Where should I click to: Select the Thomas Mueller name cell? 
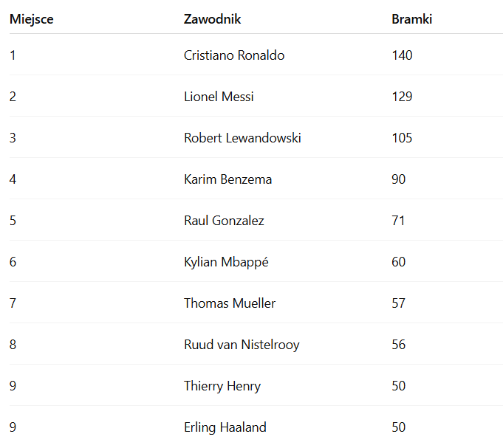pos(229,303)
